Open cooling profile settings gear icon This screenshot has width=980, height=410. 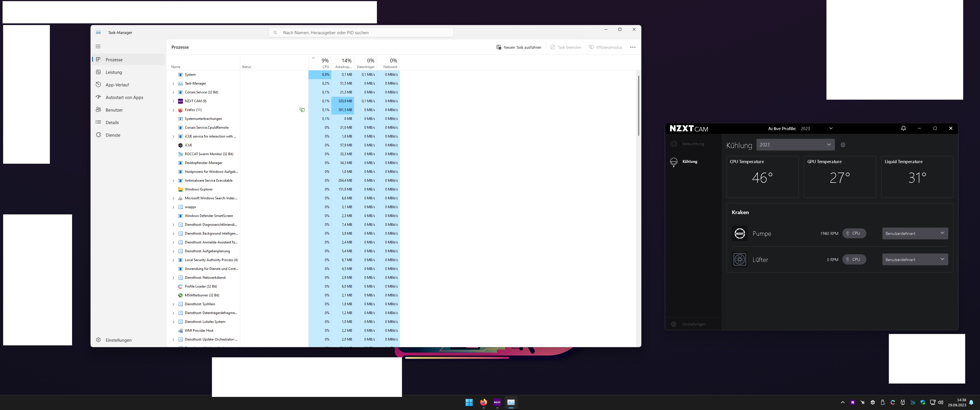click(843, 145)
